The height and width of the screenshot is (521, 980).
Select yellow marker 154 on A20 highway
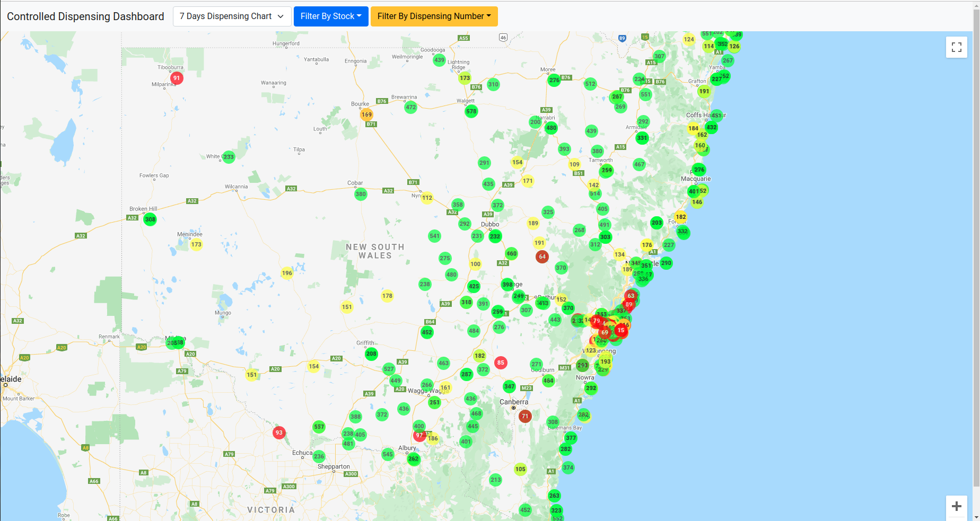pos(314,366)
